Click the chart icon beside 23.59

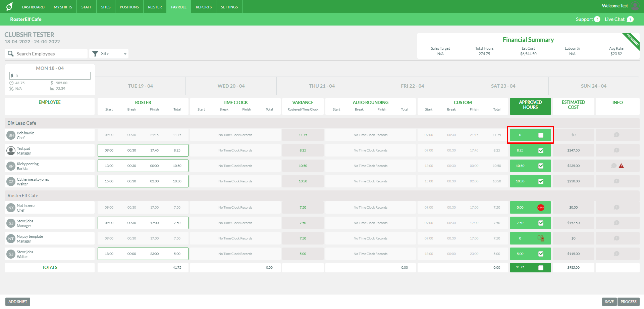(52, 89)
